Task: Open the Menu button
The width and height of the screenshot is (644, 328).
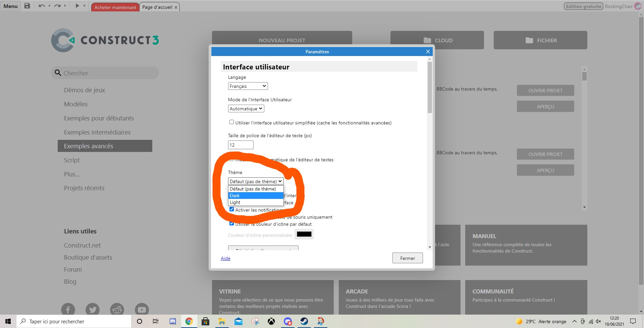Action: [10, 6]
